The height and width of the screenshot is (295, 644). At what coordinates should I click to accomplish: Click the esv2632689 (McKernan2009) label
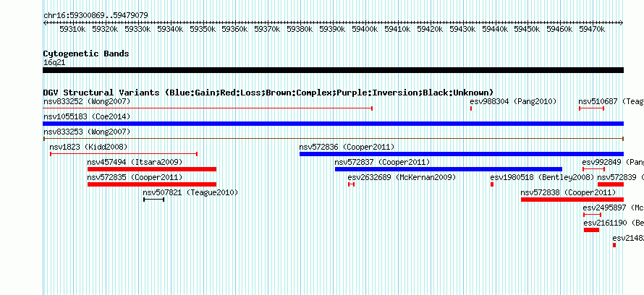[x=402, y=178]
